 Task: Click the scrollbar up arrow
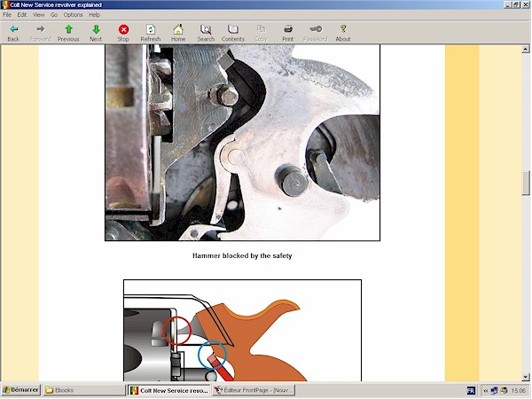pos(526,49)
